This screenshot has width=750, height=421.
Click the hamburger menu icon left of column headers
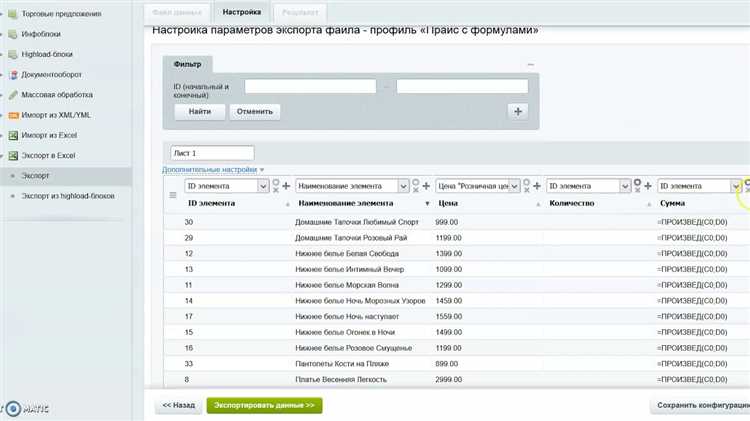pyautogui.click(x=173, y=195)
